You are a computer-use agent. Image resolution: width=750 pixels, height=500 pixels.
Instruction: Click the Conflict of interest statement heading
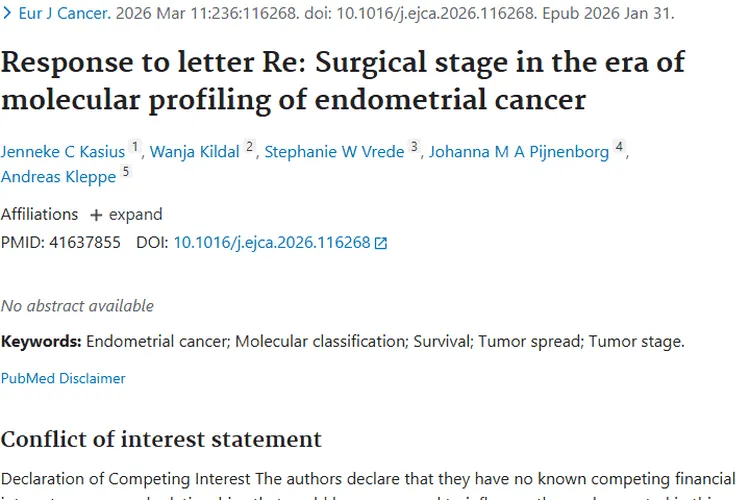(x=161, y=439)
